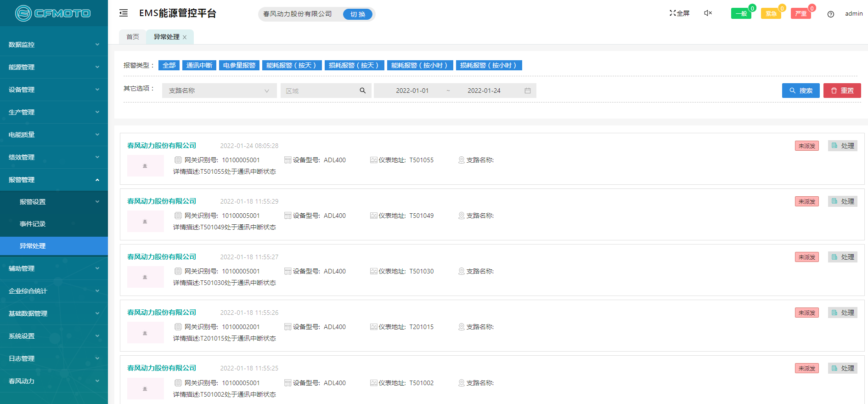Screen dimensions: 868x404
Task: Filter alarms by 通讯中断 type
Action: [x=199, y=65]
